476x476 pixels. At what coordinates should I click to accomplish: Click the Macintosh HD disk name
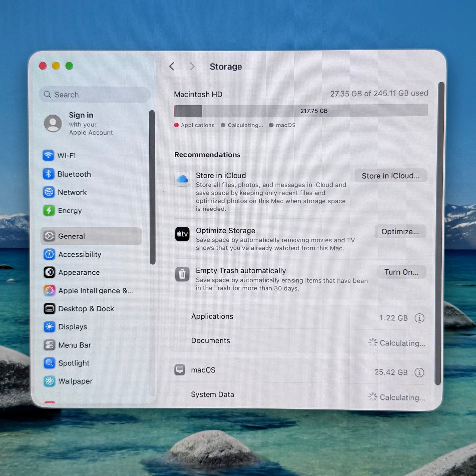[x=198, y=94]
